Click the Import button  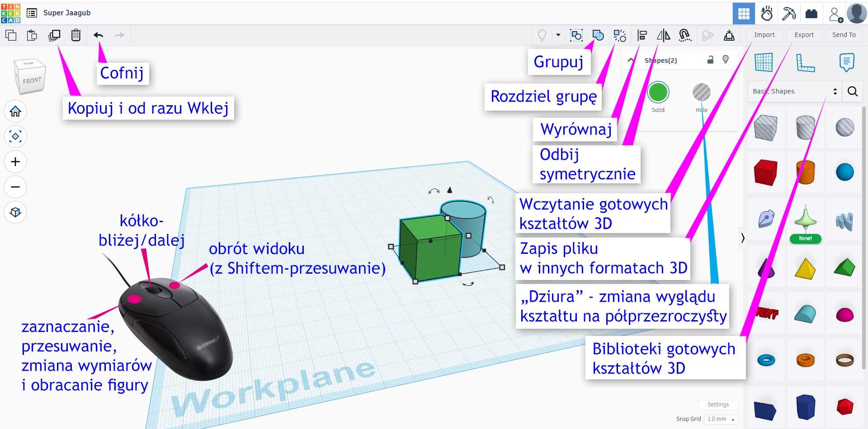pos(764,35)
